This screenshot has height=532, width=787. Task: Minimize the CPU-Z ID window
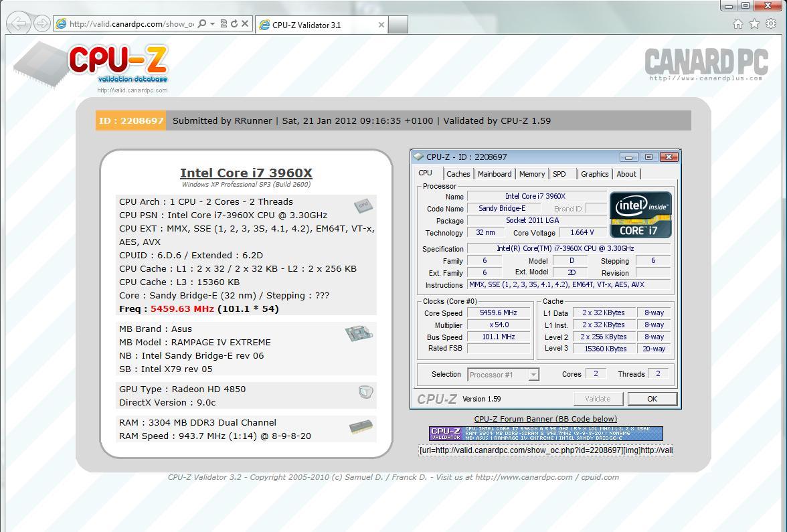628,157
